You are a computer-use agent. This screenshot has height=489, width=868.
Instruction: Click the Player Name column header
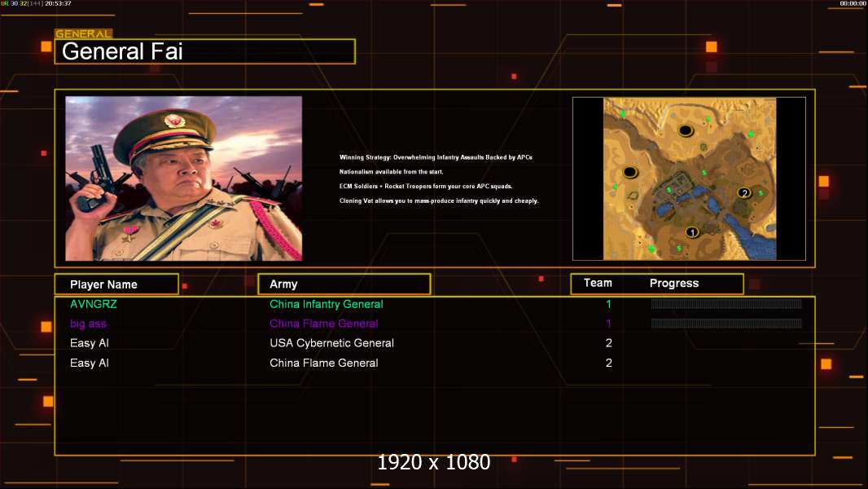tap(116, 284)
